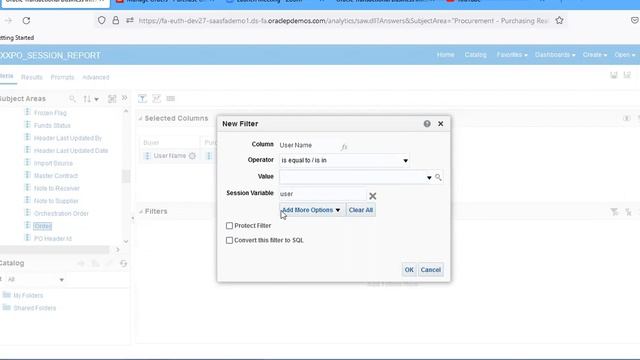This screenshot has width=640, height=360.
Task: Click the add subject area icon
Action: click(x=112, y=99)
